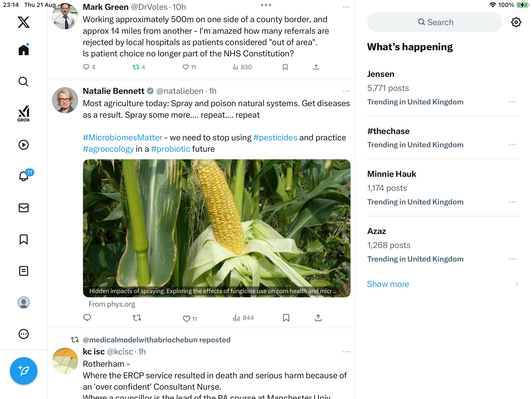Screen dimensions: 532x399
Task: Open the corn article image card
Action: pos(216,228)
